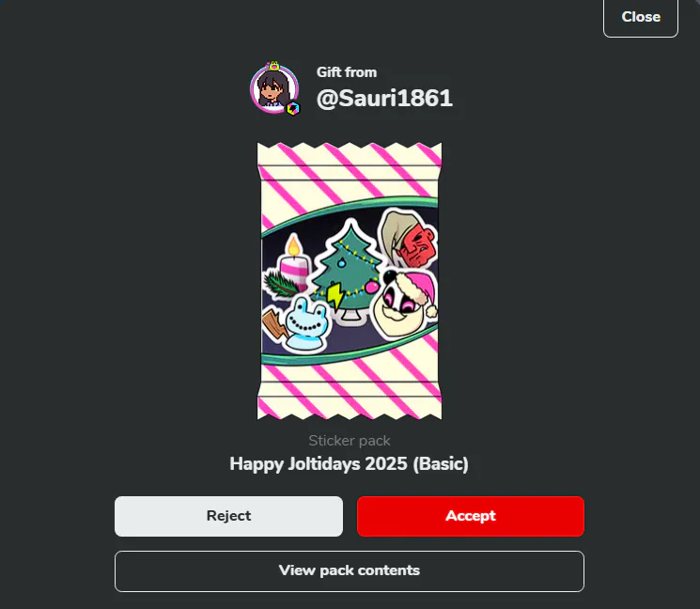This screenshot has width=700, height=609.
Task: Click the Happy Joltidays 2025 (Basic) title
Action: click(x=350, y=464)
